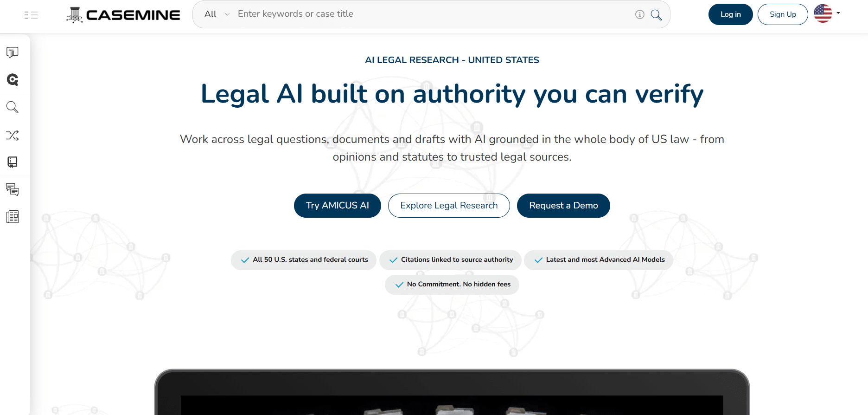The image size is (868, 415).
Task: Open the shuffle arrows sidebar icon
Action: click(13, 135)
